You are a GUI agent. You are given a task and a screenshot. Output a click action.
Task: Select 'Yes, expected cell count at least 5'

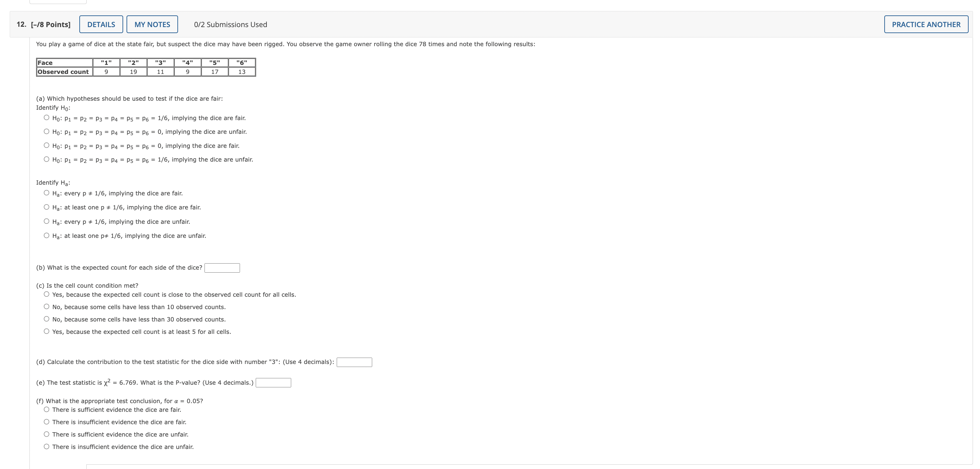click(x=47, y=331)
